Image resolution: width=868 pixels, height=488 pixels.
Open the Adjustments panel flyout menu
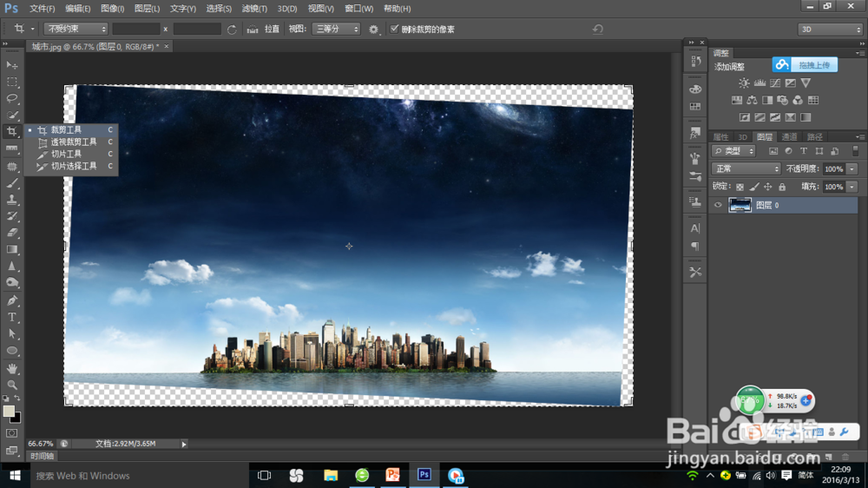859,53
